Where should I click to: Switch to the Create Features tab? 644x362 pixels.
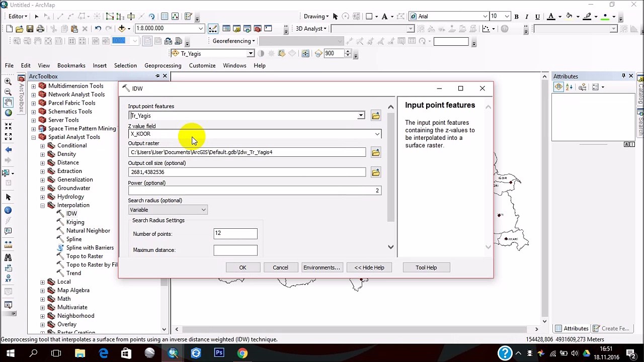pyautogui.click(x=611, y=328)
